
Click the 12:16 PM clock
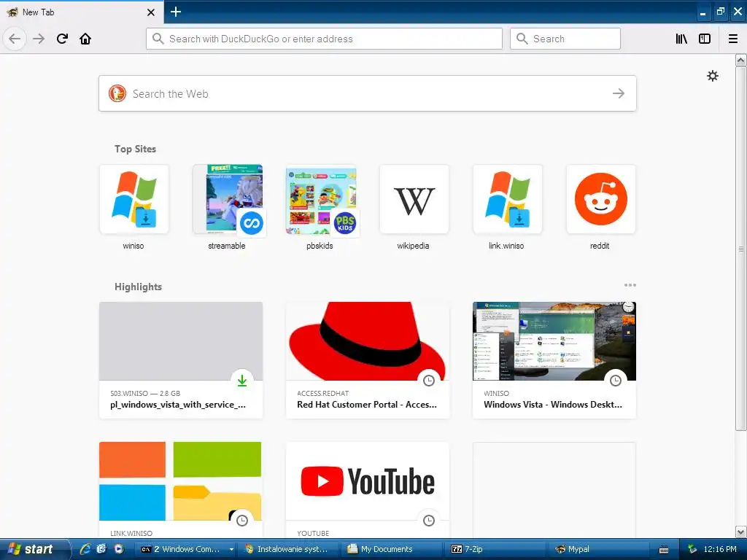720,549
